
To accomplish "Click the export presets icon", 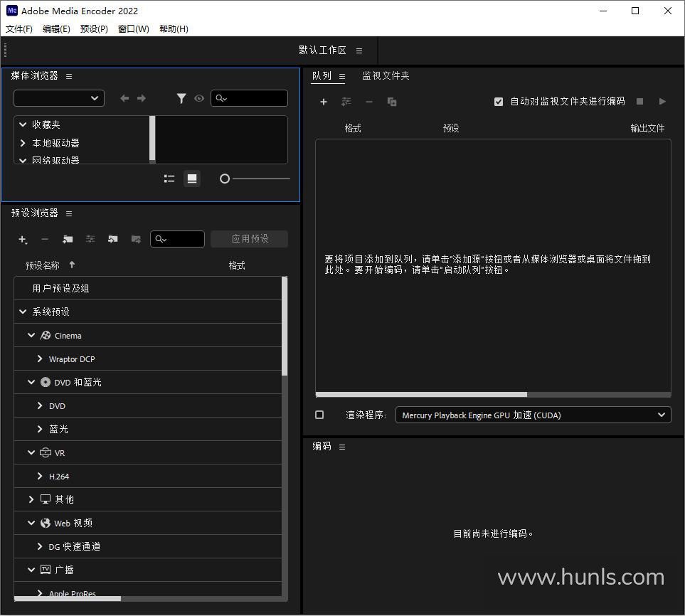I will [136, 239].
